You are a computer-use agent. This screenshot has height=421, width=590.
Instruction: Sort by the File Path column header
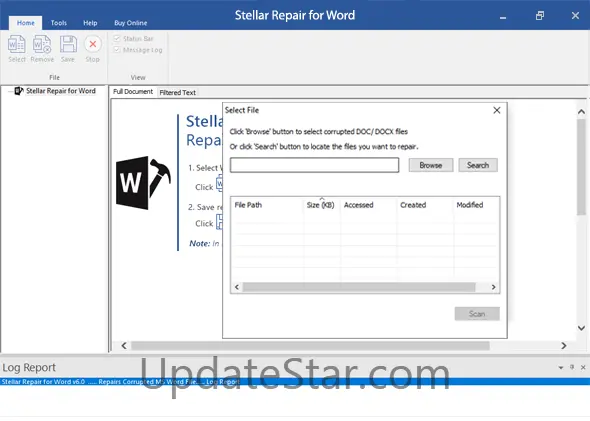(267, 205)
